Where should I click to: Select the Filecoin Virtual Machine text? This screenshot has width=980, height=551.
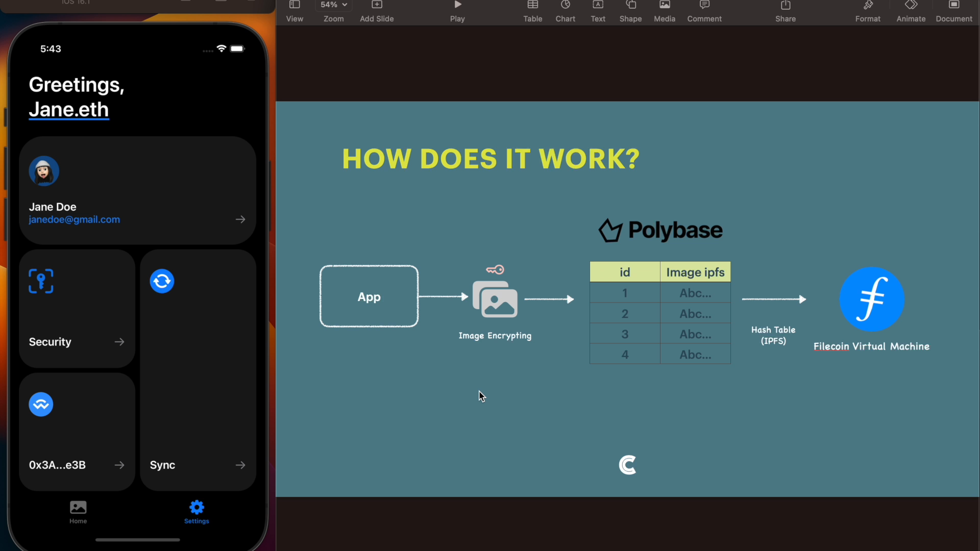871,346
